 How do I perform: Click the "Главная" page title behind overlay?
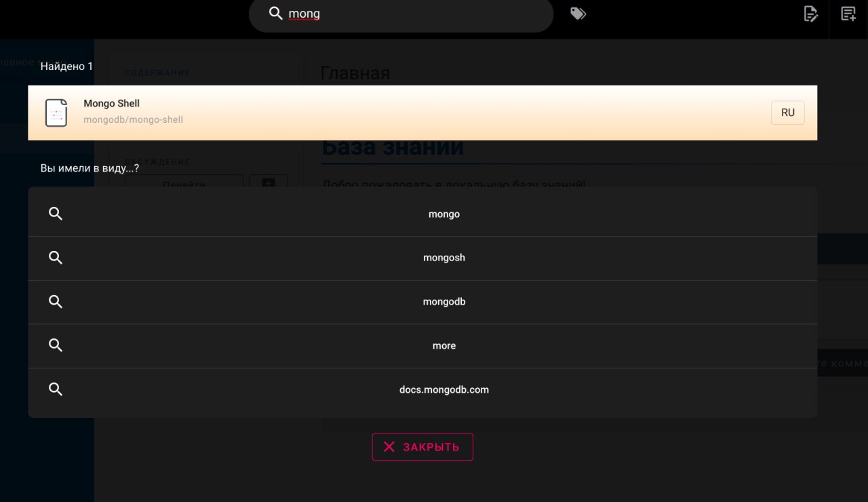[355, 73]
